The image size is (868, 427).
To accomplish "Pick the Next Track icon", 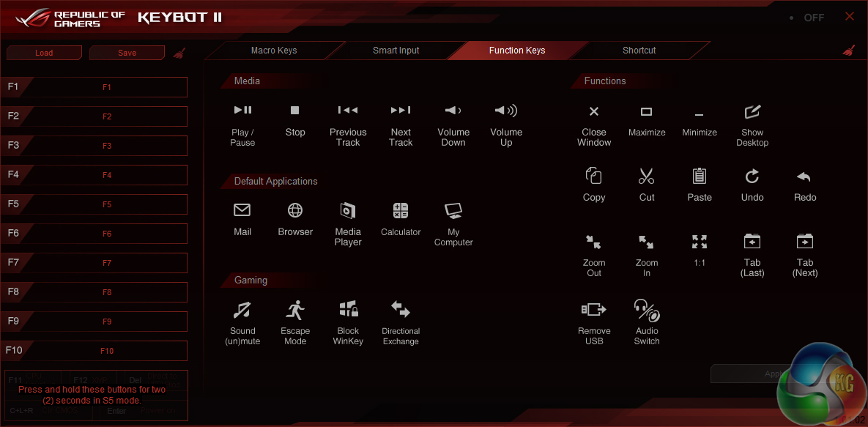I will coord(401,110).
